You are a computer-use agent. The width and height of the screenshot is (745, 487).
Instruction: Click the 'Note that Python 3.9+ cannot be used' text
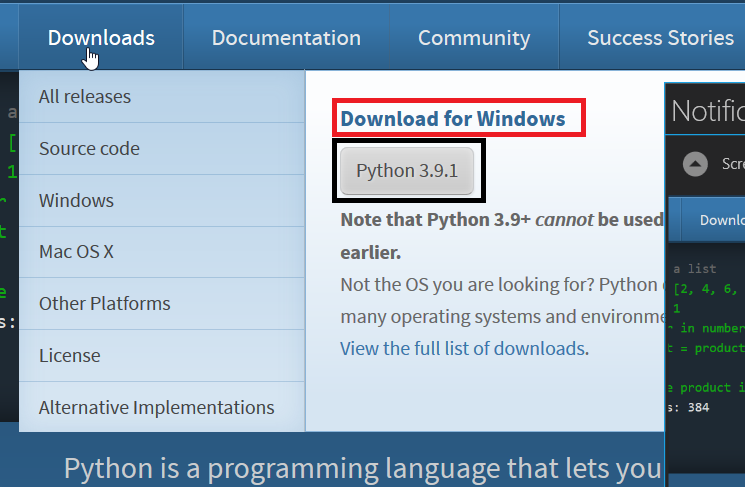point(502,220)
